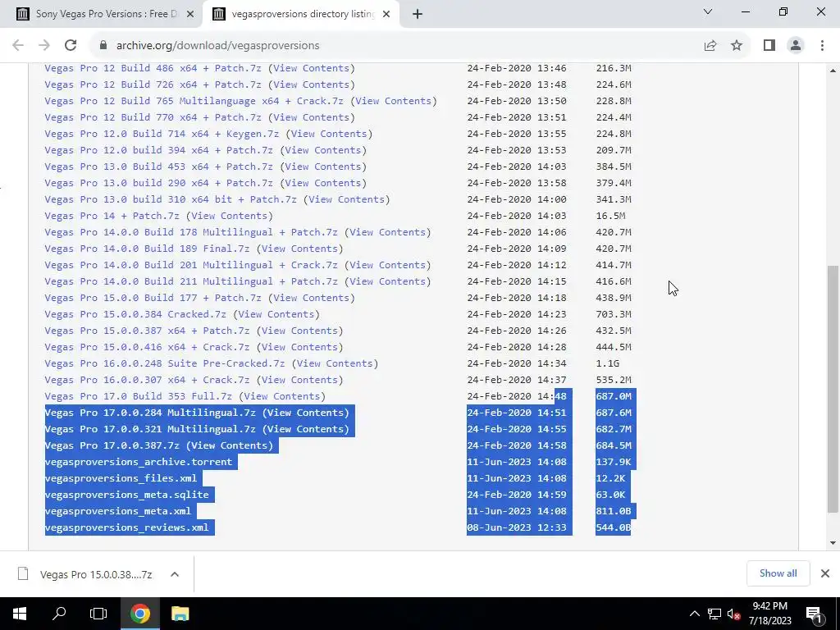The width and height of the screenshot is (840, 630).
Task: Open vegasproversions_meta.xml
Action: click(118, 511)
